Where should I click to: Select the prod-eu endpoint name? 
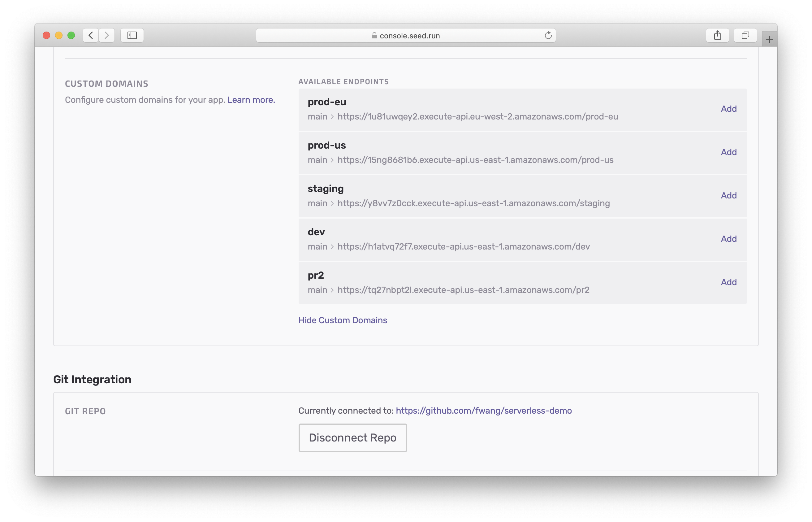pyautogui.click(x=326, y=102)
